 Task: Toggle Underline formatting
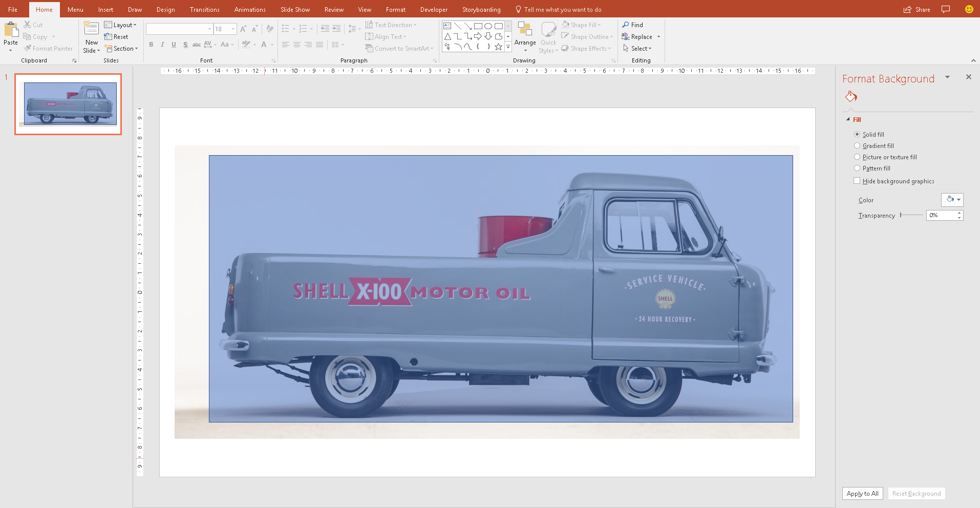[174, 45]
